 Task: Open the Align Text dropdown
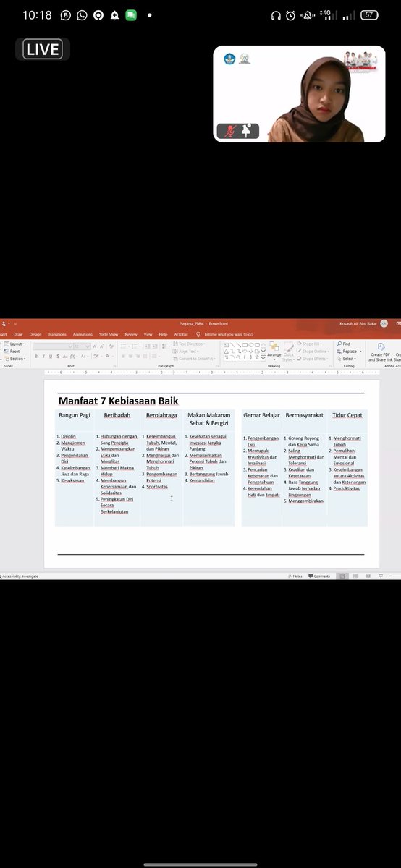pos(185,352)
